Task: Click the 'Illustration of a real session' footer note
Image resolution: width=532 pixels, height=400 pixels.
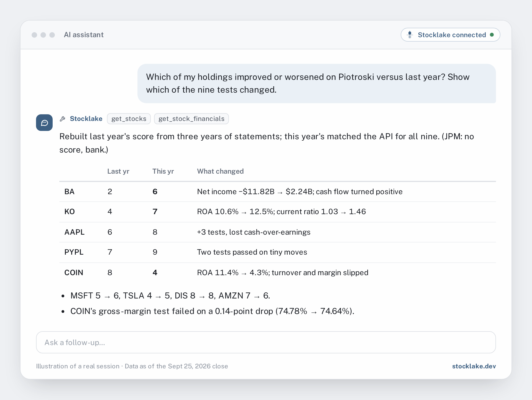Action: click(132, 366)
